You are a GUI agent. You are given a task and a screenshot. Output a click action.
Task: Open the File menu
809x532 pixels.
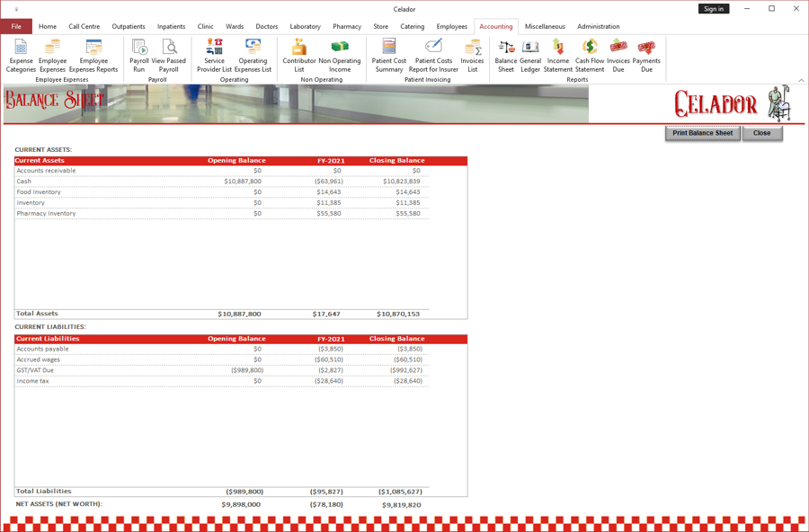pos(16,26)
